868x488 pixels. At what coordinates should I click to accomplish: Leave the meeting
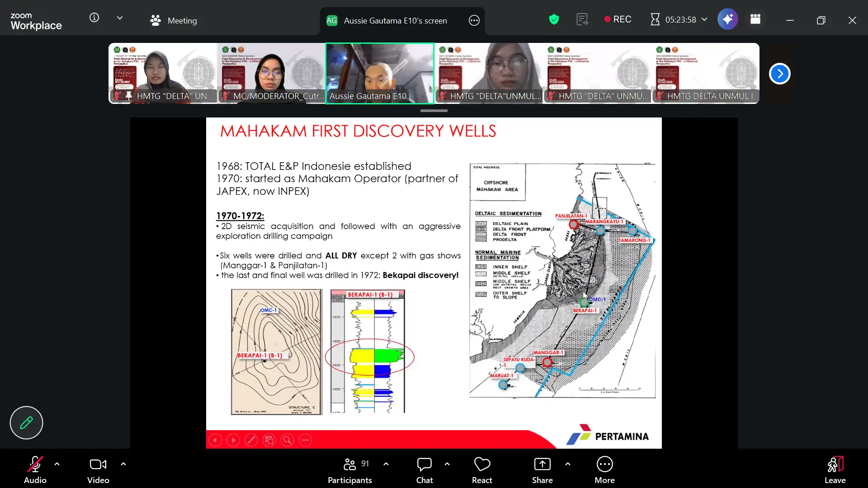(x=835, y=470)
